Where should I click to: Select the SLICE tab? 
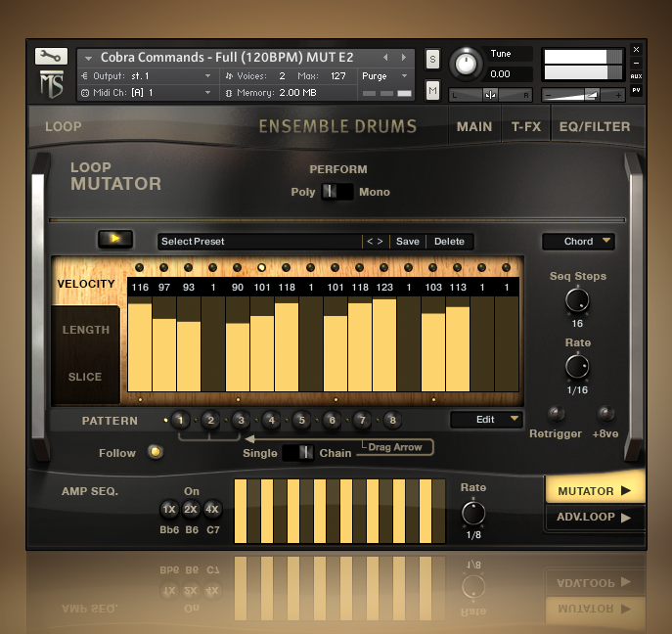pyautogui.click(x=85, y=377)
